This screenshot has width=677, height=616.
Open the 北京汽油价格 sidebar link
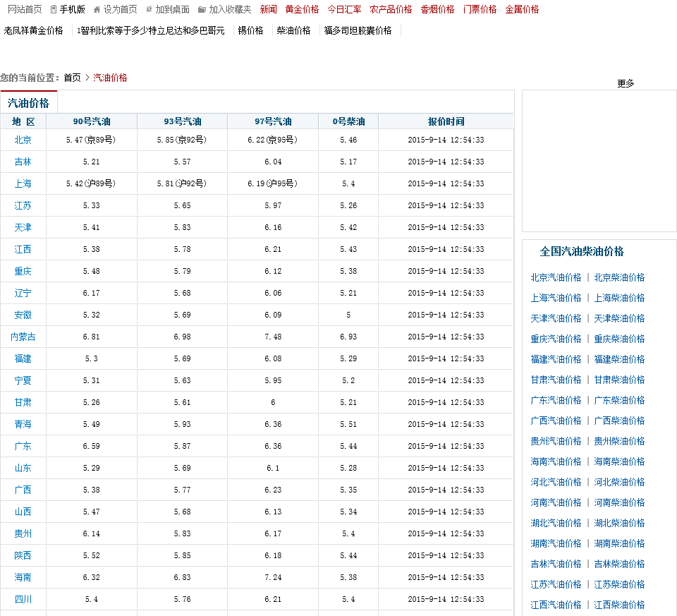pyautogui.click(x=556, y=278)
